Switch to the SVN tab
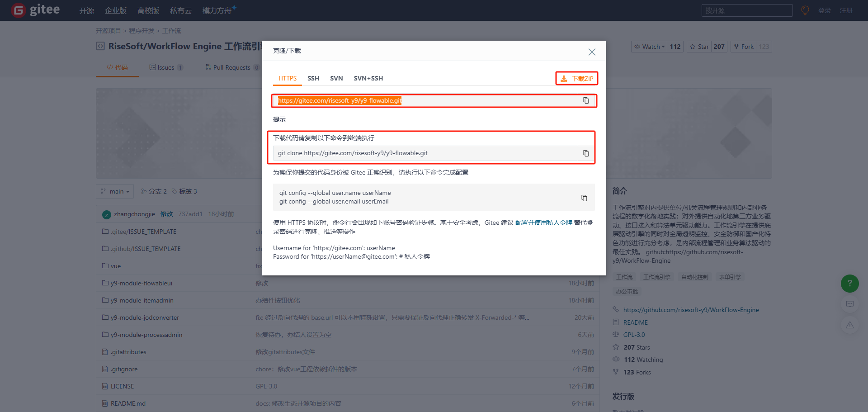Image resolution: width=868 pixels, height=412 pixels. coord(336,78)
